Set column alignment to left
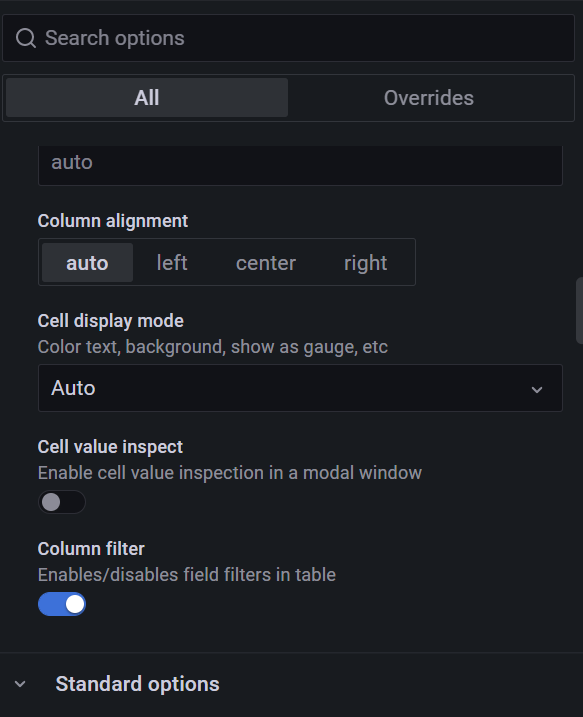This screenshot has height=717, width=583. pos(172,263)
